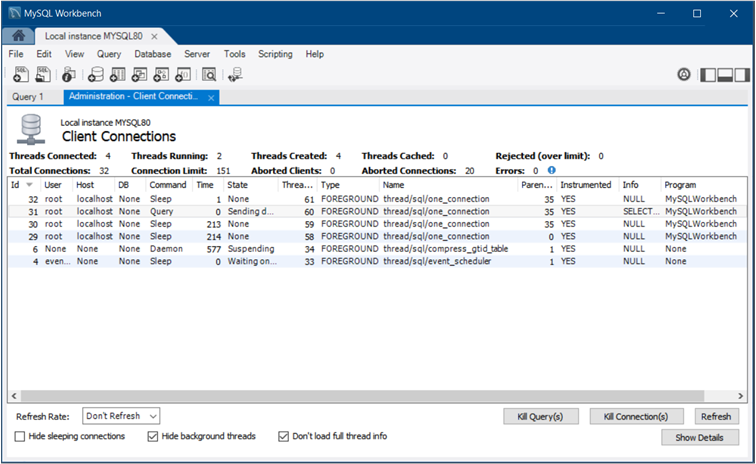Open SQL script file icon
756x464 pixels.
(43, 74)
